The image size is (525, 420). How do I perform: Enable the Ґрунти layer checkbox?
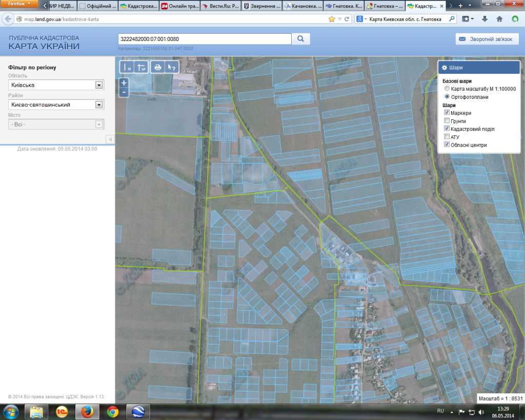[x=447, y=121]
